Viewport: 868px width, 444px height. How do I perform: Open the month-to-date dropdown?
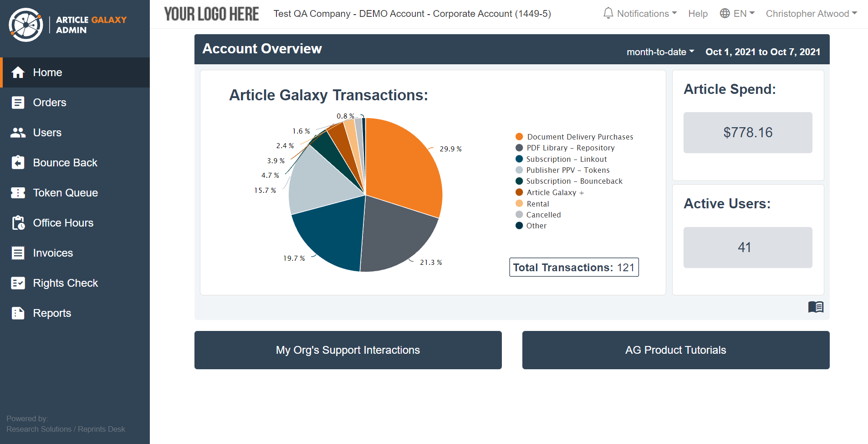coord(660,52)
